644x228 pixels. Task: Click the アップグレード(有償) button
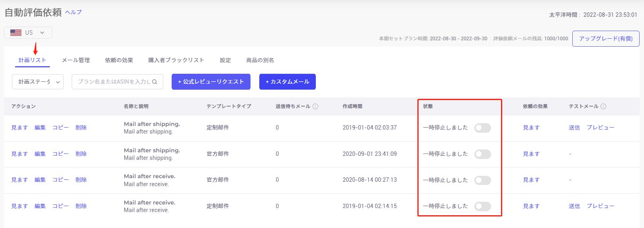(606, 39)
